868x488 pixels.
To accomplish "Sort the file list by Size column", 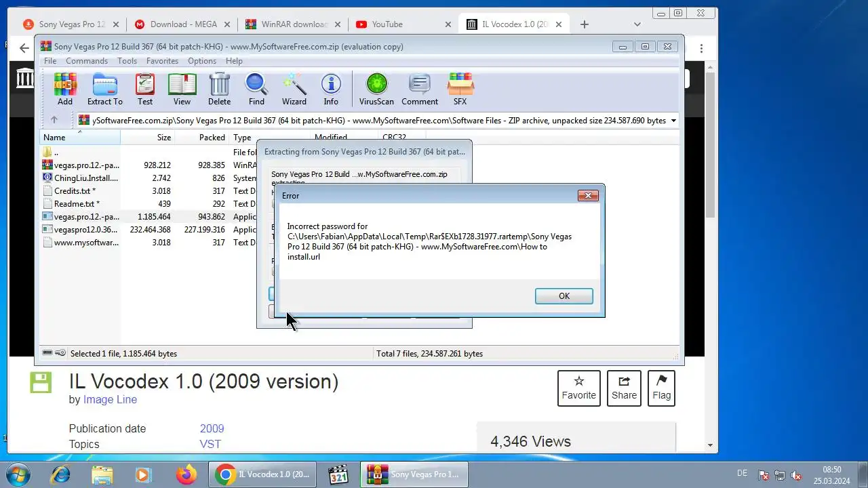I will pos(148,138).
